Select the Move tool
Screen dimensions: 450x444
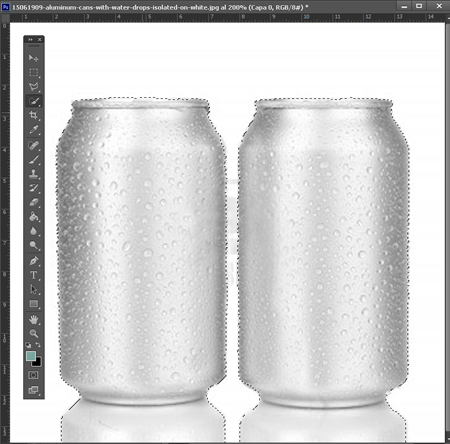(34, 58)
